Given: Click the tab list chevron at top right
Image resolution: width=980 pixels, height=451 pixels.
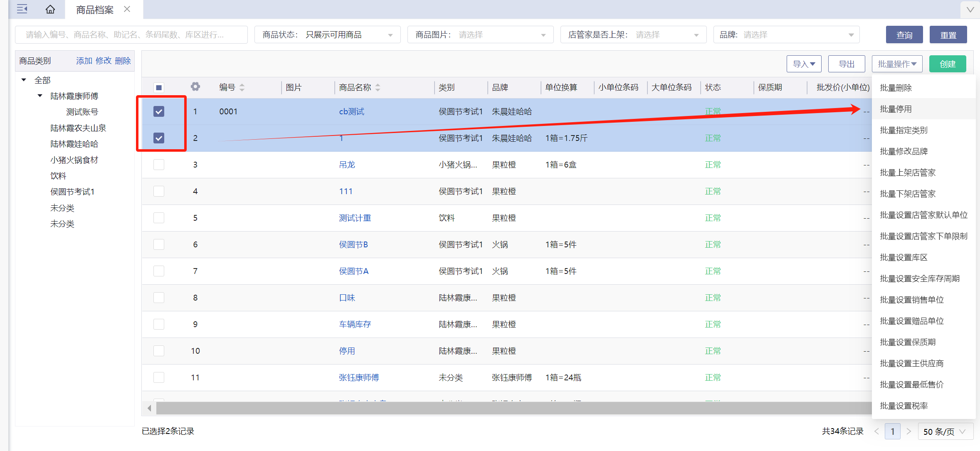Looking at the screenshot, I should coord(970,10).
